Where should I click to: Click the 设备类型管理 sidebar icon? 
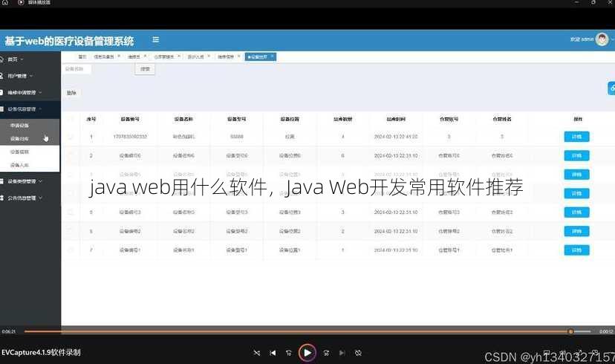pos(1,181)
